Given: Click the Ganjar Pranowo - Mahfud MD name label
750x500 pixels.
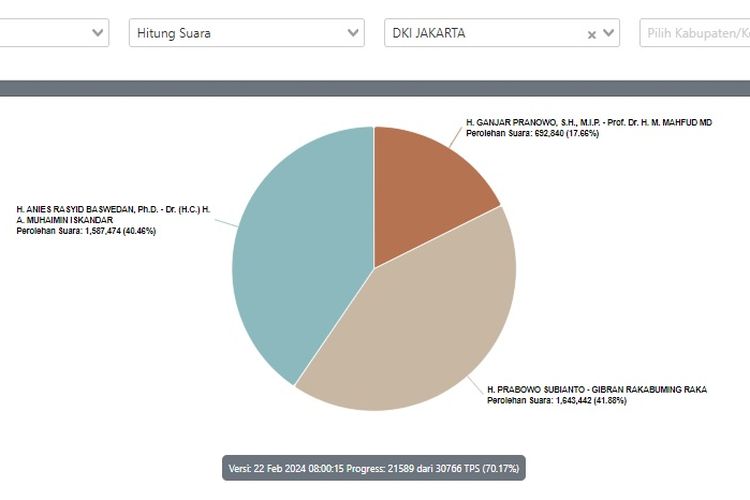Looking at the screenshot, I should point(588,122).
